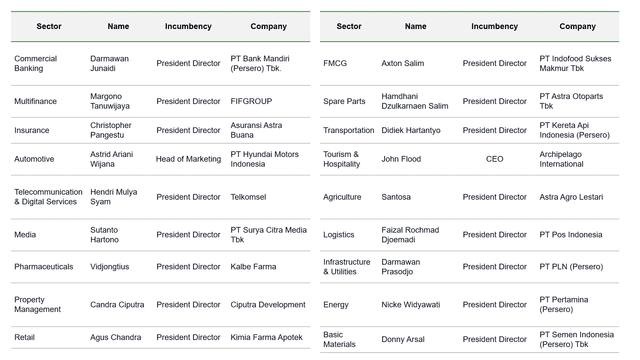Click the left table's Incumbency column header

tap(188, 26)
